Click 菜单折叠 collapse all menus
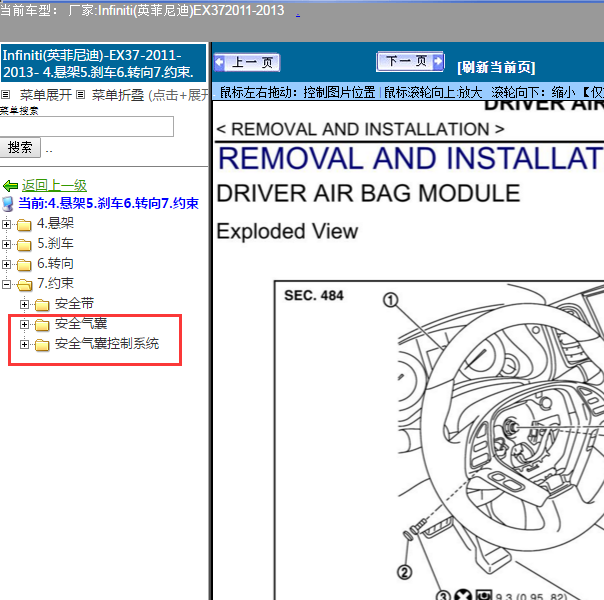The image size is (604, 600). coord(118,95)
